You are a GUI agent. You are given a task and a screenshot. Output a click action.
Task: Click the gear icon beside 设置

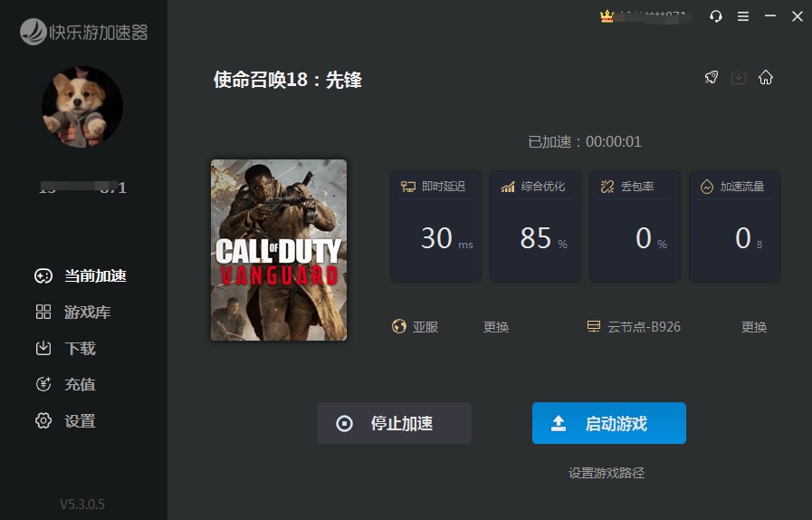pyautogui.click(x=43, y=421)
